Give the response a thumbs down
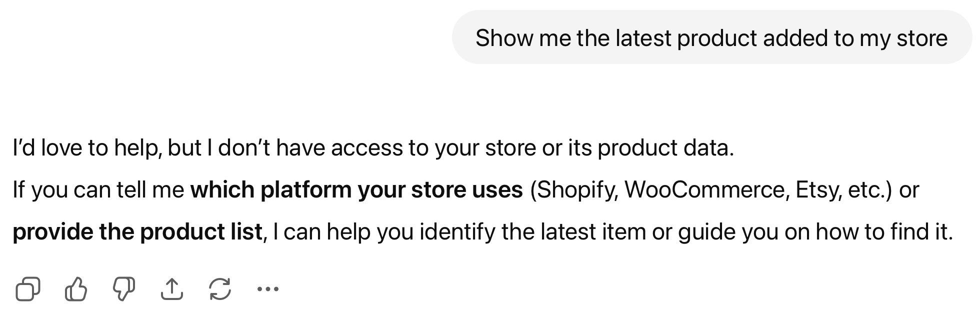 click(123, 289)
